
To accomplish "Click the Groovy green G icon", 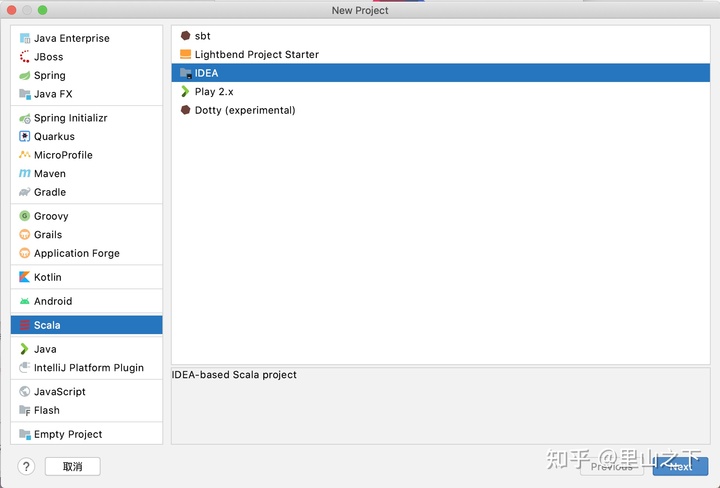I will (25, 216).
